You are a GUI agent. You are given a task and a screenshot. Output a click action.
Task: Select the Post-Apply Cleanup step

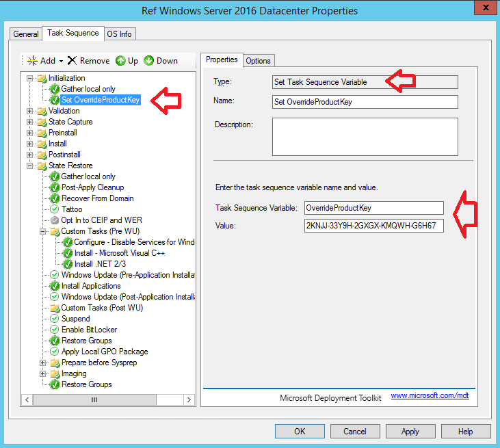coord(92,187)
